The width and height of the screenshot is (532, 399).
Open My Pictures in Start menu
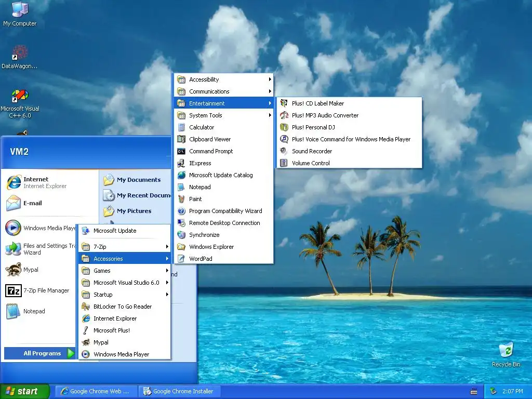point(136,211)
